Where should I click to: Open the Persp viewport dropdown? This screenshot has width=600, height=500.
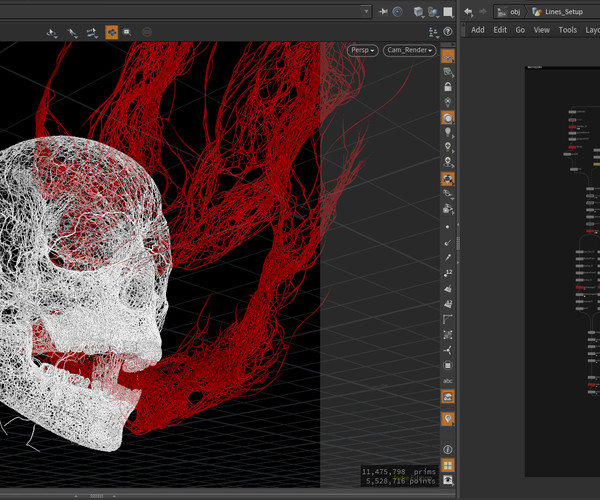point(362,50)
